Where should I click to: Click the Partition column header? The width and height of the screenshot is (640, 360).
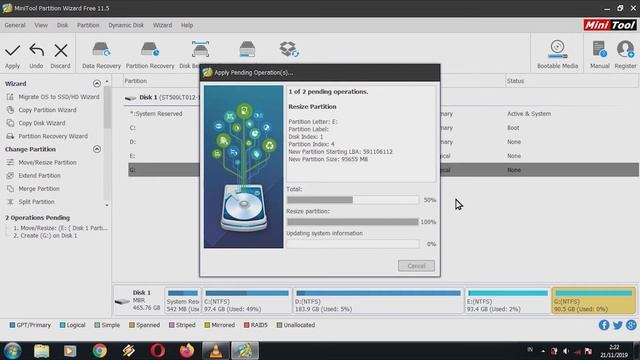click(136, 81)
